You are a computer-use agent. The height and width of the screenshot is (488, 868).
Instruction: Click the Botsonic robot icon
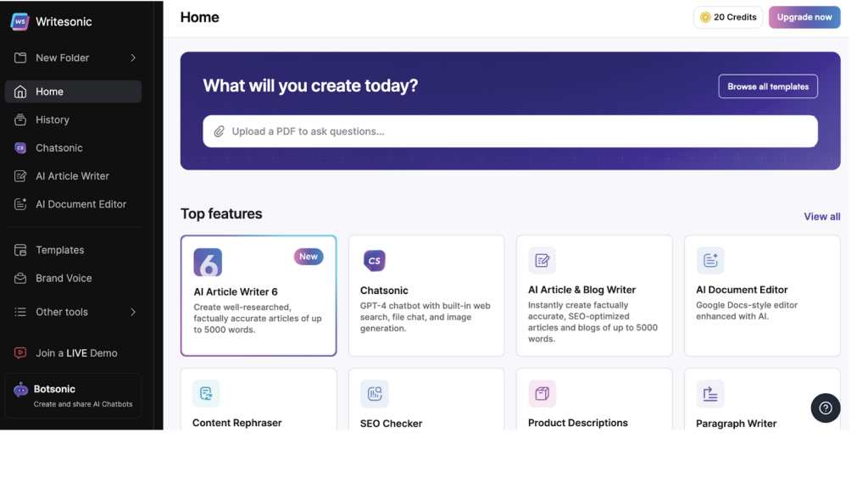coord(20,390)
